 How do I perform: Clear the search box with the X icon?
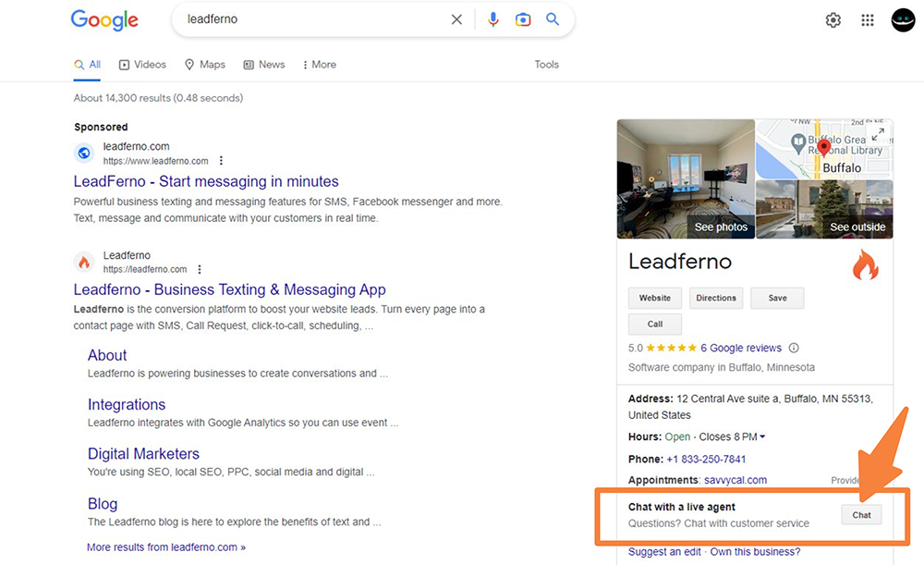456,19
